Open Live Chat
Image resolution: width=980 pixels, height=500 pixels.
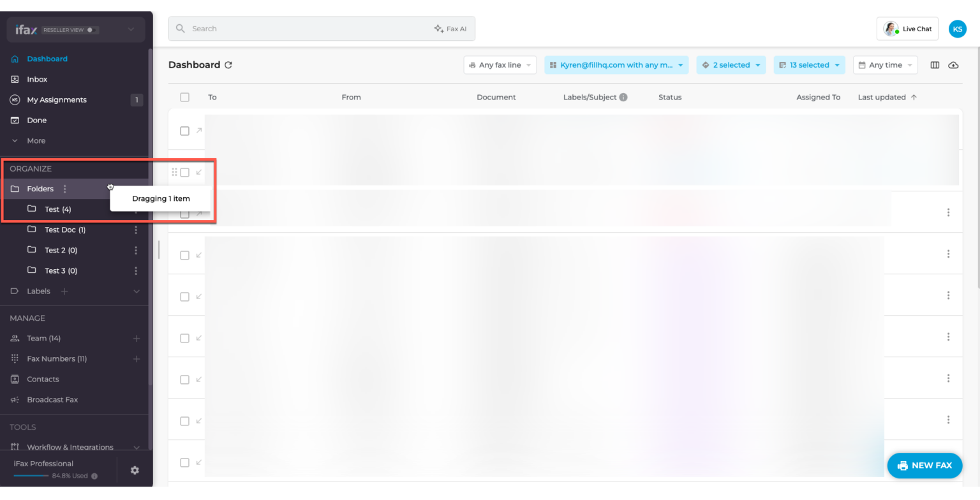pos(907,29)
